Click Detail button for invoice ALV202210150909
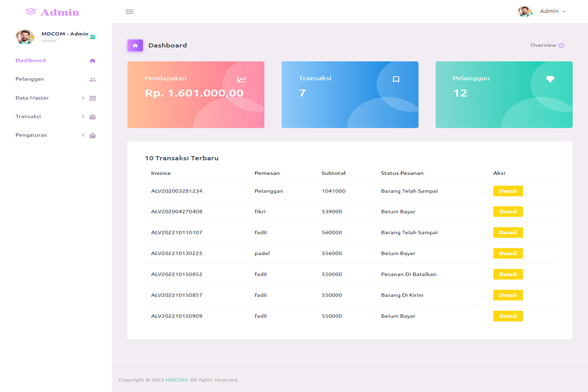The height and width of the screenshot is (392, 588). tap(508, 316)
